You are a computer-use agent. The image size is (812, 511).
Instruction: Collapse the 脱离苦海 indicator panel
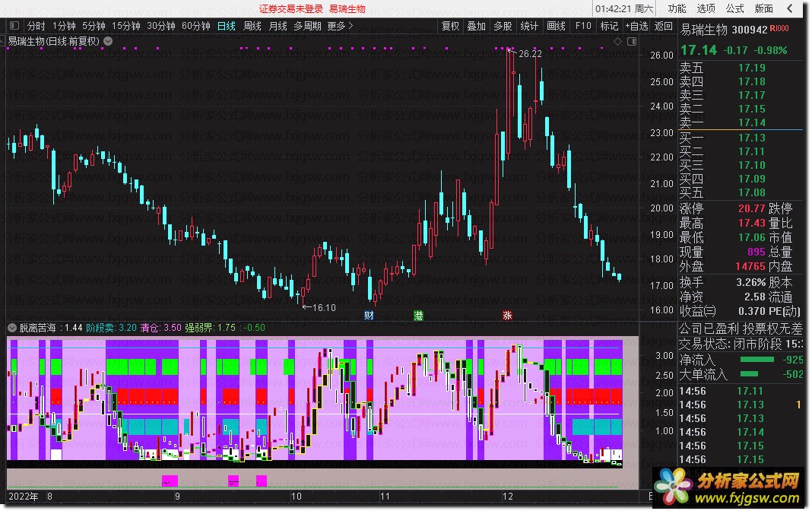click(12, 327)
